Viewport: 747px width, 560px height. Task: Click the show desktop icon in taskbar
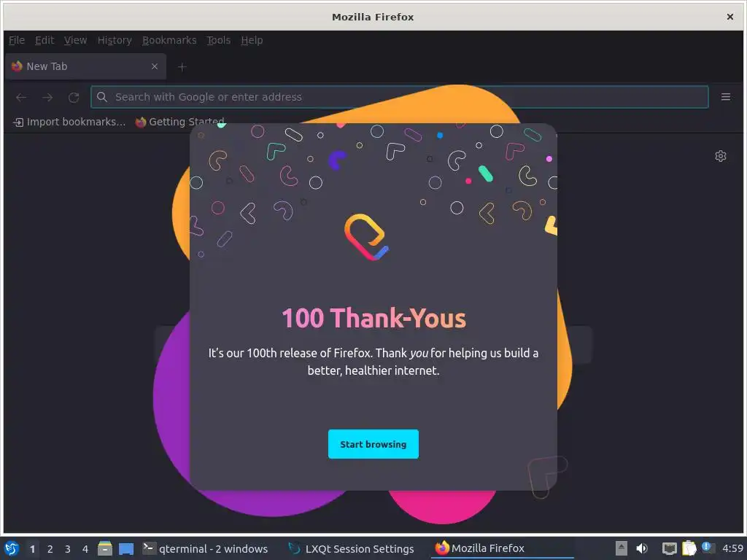point(125,548)
